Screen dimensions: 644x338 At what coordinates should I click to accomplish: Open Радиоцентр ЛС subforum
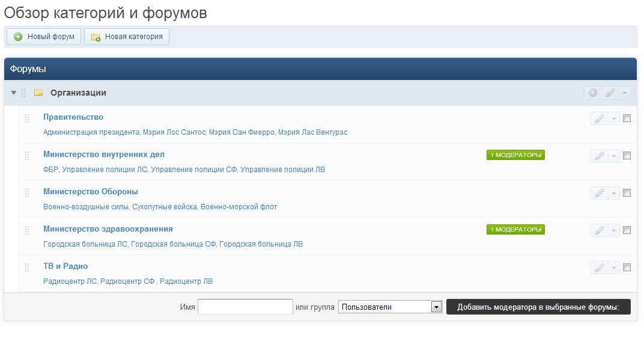click(x=70, y=281)
